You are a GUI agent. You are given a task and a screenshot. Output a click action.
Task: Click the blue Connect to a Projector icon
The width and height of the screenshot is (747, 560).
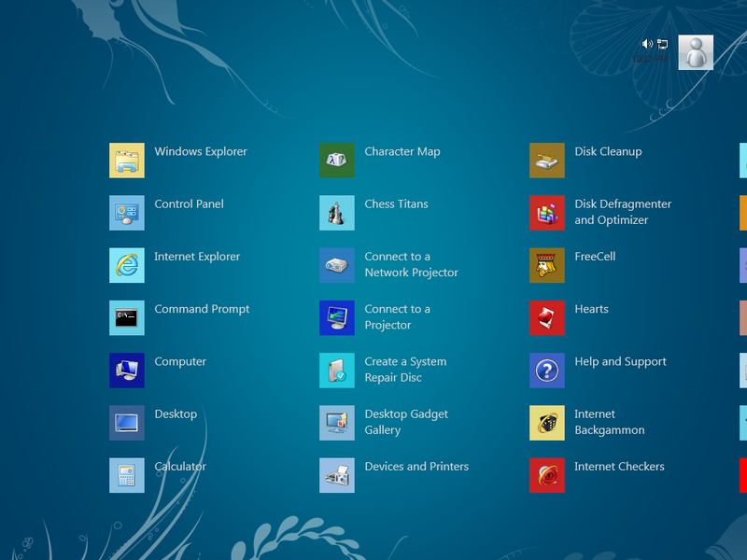[x=337, y=317]
